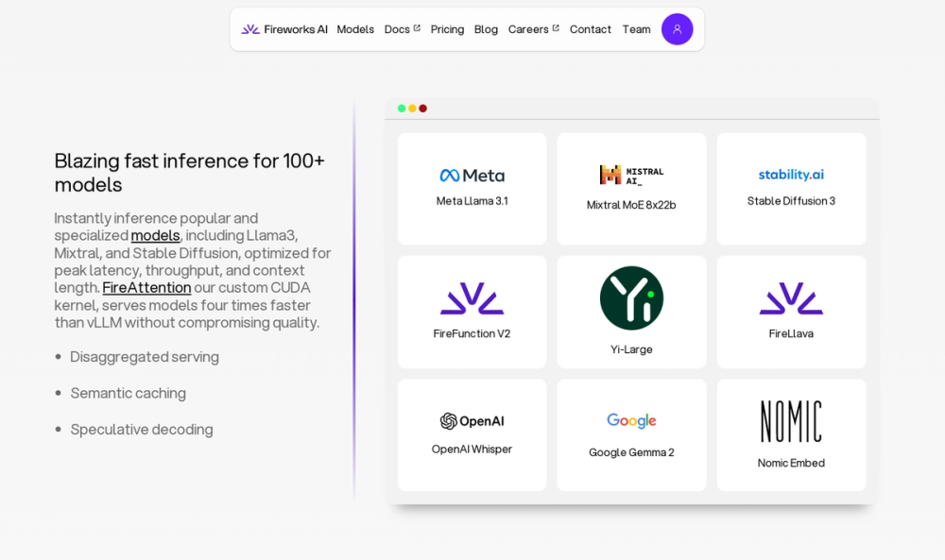Click the Nomic logo
945x560 pixels.
pyautogui.click(x=791, y=421)
